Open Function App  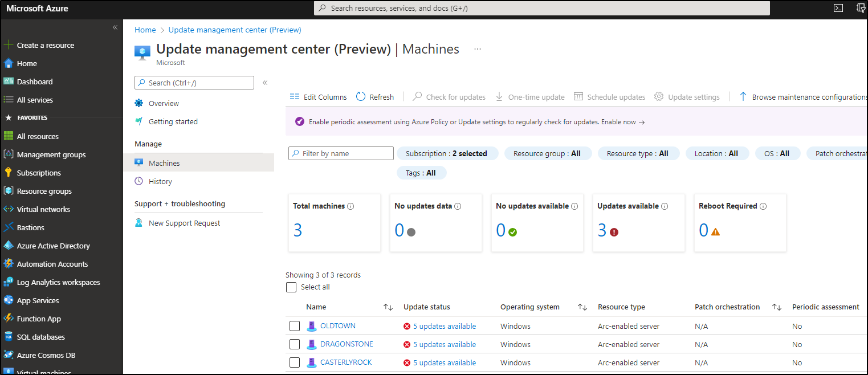coord(39,319)
